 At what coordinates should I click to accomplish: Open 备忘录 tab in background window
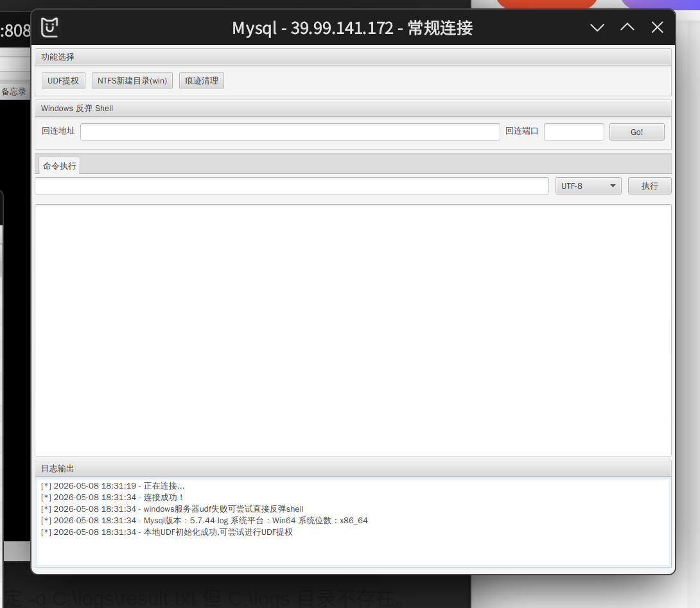(14, 92)
